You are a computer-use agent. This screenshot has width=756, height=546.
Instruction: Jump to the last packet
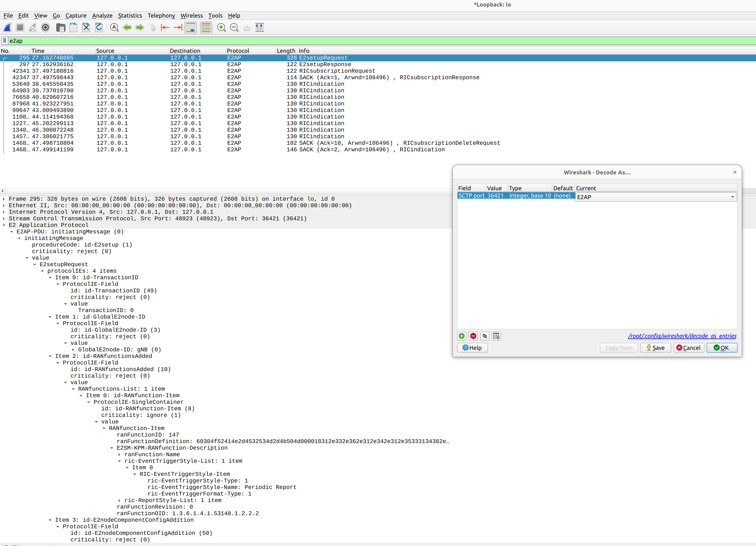pos(178,28)
